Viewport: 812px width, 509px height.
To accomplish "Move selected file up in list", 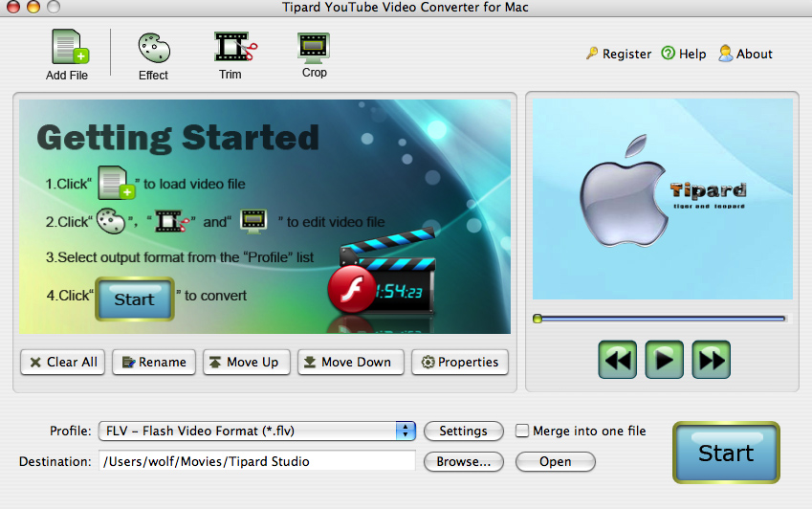I will click(x=245, y=363).
